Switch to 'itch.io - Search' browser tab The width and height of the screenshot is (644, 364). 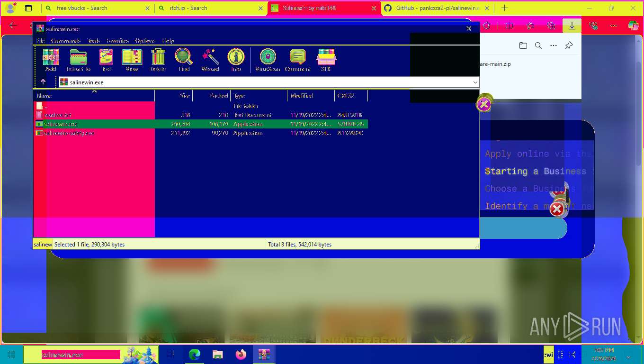click(x=211, y=8)
